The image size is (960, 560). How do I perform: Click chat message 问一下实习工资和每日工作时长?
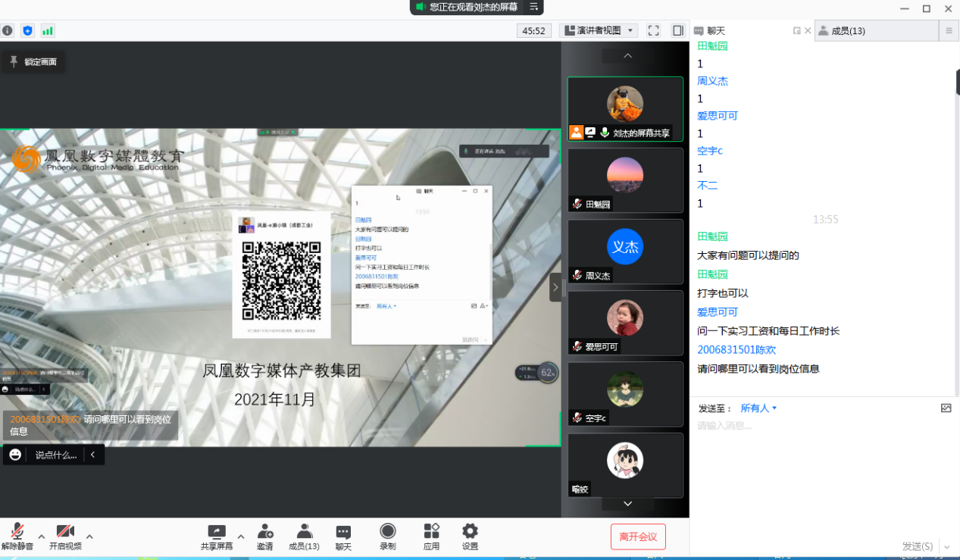click(x=768, y=331)
